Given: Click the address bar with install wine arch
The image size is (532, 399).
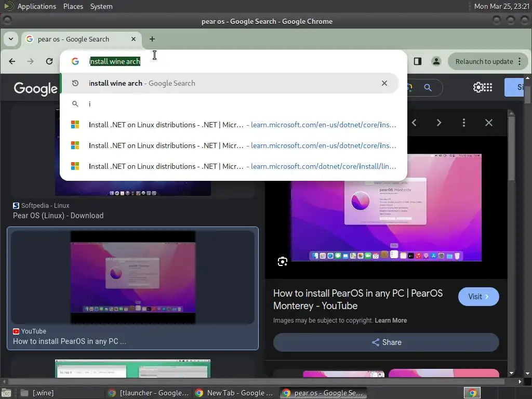Looking at the screenshot, I should 233,61.
